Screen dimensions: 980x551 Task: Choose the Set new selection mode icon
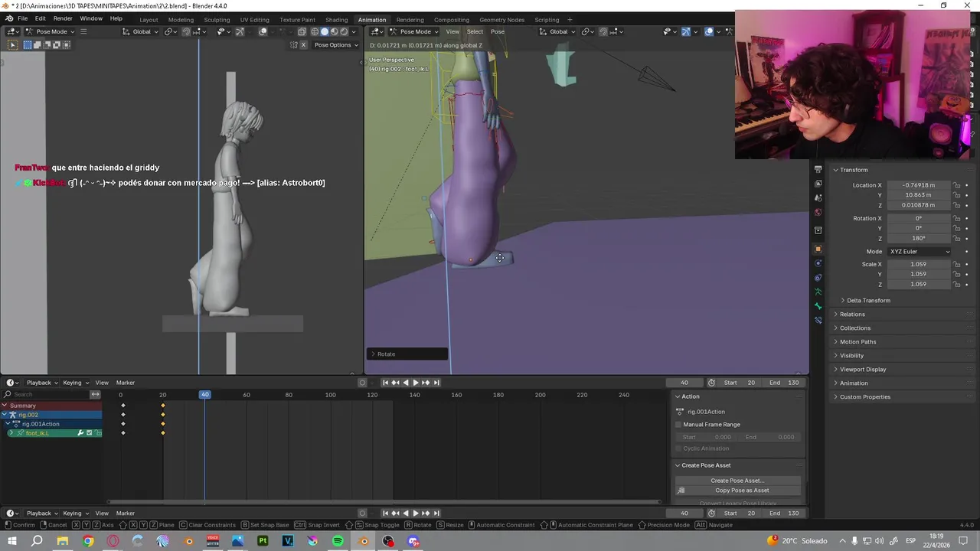(28, 44)
